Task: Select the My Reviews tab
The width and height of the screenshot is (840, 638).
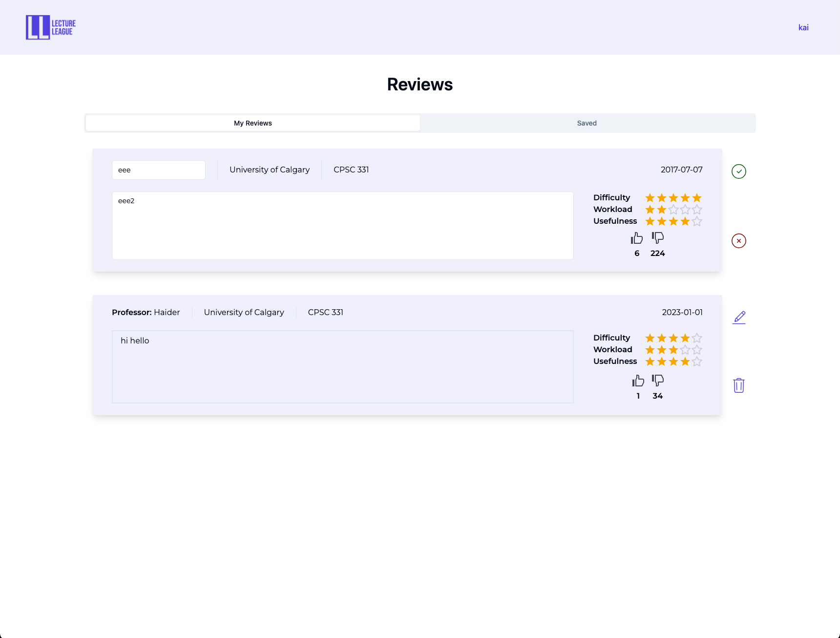Action: [253, 123]
